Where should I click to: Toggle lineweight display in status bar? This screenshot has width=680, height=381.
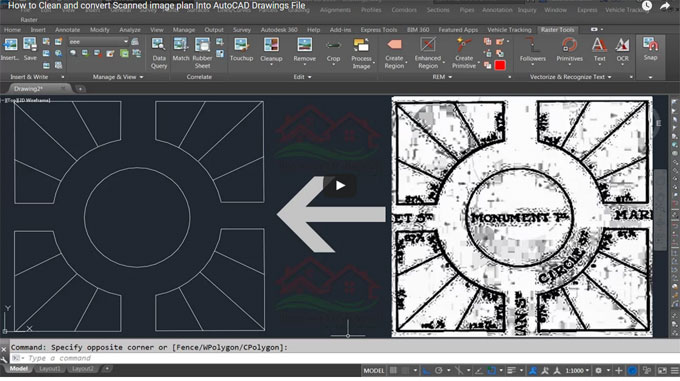click(511, 371)
